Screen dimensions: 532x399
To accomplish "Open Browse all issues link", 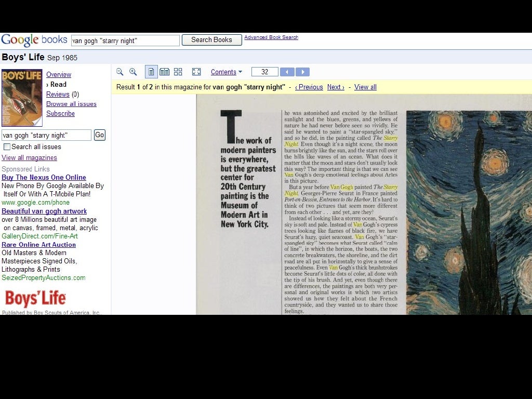I will click(71, 104).
